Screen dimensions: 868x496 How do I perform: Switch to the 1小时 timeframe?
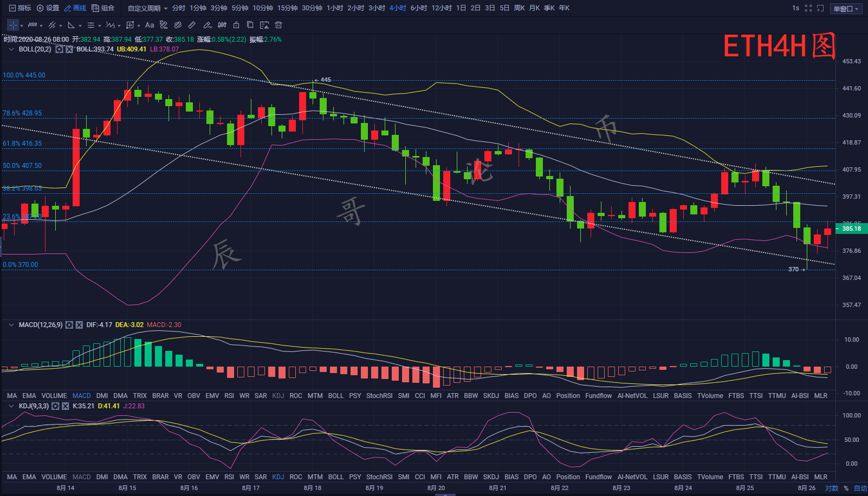[335, 8]
